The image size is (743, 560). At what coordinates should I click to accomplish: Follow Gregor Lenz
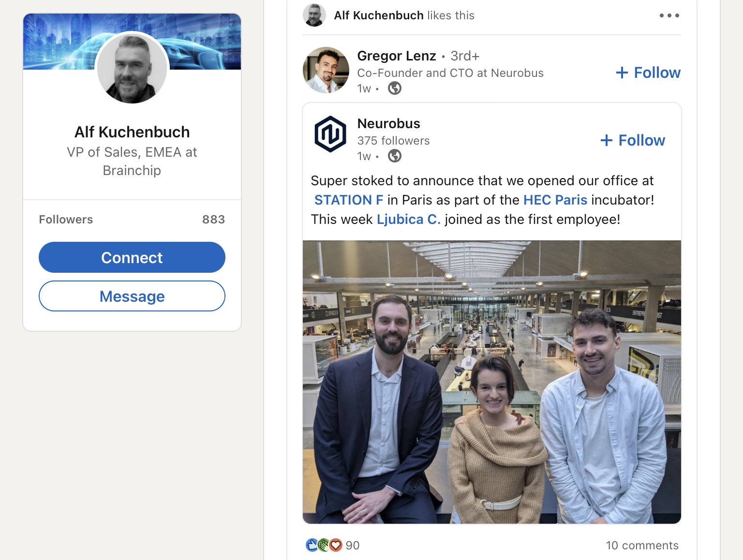point(648,73)
